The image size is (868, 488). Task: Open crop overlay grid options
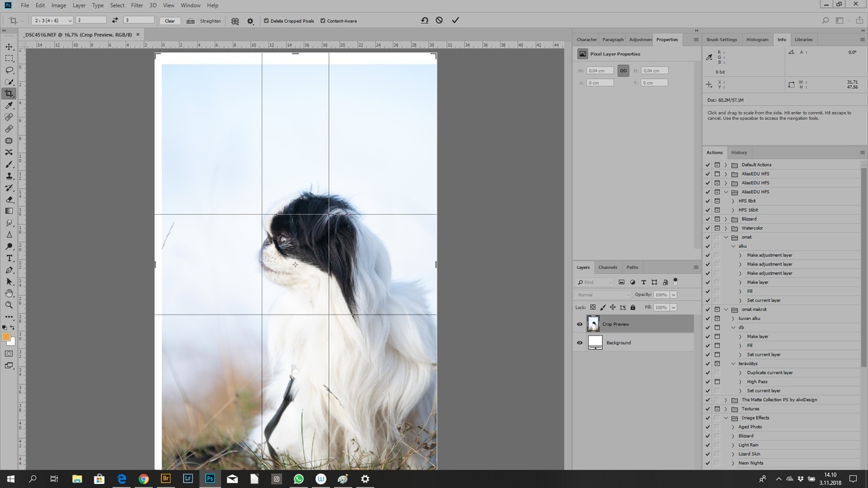tap(235, 21)
